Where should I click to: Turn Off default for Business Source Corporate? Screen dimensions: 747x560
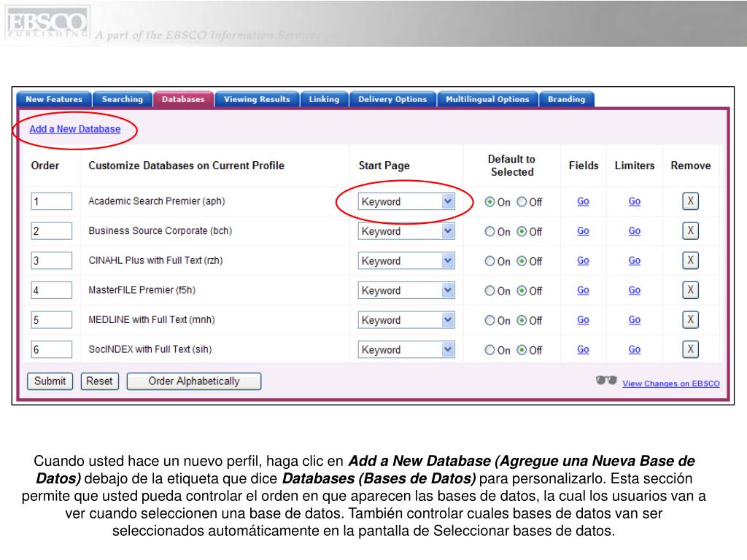tap(522, 231)
